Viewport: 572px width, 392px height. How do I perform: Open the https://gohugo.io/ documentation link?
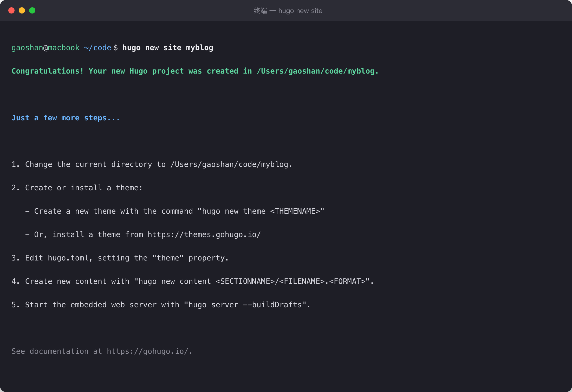tap(147, 351)
